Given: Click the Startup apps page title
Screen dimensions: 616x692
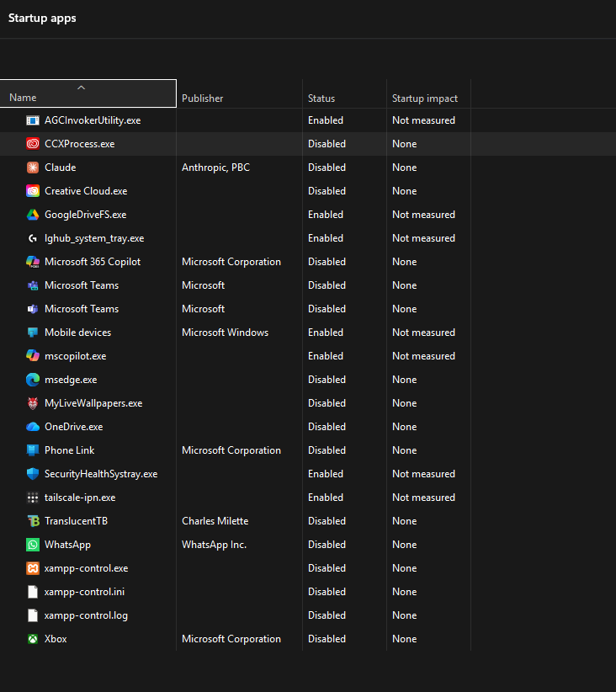Looking at the screenshot, I should (x=42, y=18).
